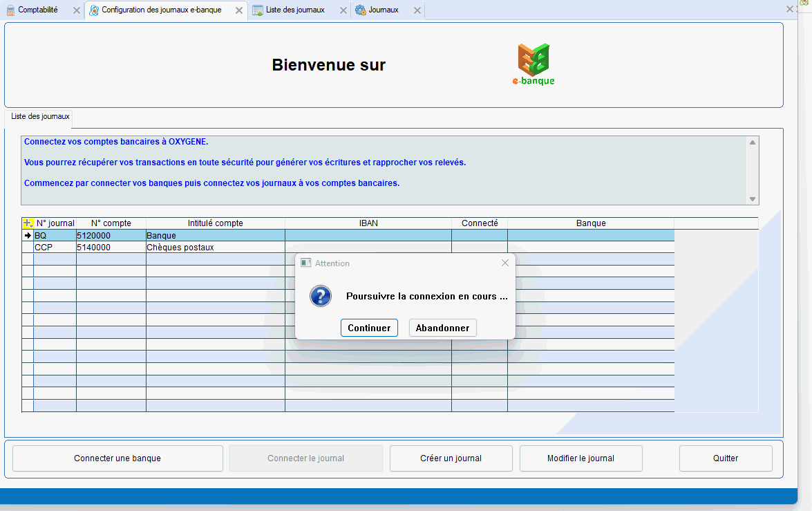This screenshot has height=511, width=812.
Task: Click the Créer un journal button
Action: pyautogui.click(x=451, y=458)
